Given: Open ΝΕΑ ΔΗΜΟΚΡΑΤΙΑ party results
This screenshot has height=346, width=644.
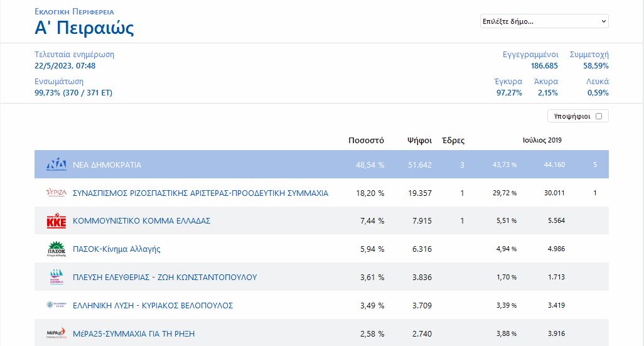Looking at the screenshot, I should click(x=107, y=165).
